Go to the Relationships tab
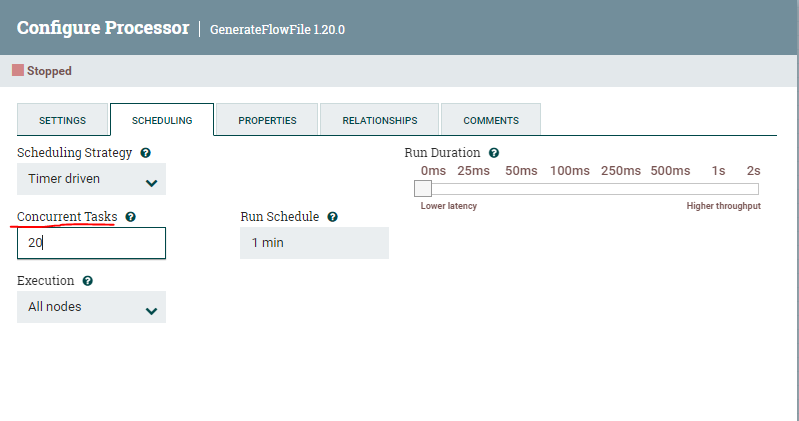Screen dimensions: 799x421 coord(380,120)
